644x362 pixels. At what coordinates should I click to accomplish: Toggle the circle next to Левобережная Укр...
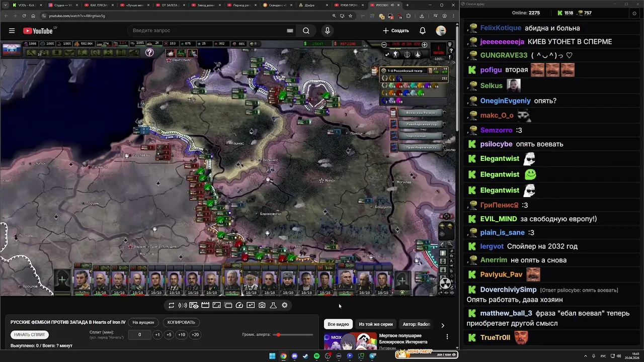pos(444,124)
